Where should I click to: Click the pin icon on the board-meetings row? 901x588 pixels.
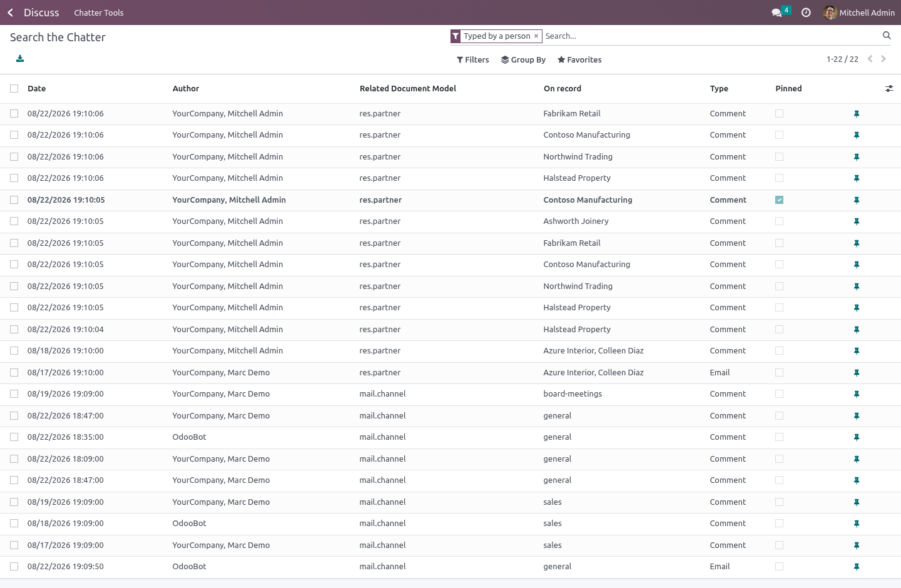tap(857, 394)
